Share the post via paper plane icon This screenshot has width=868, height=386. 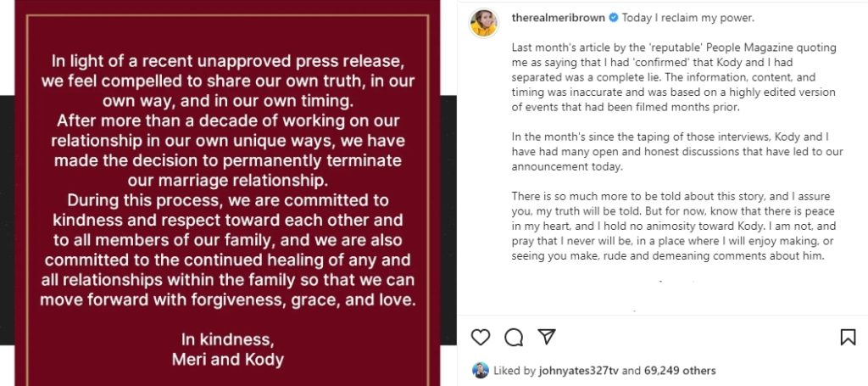(x=547, y=337)
